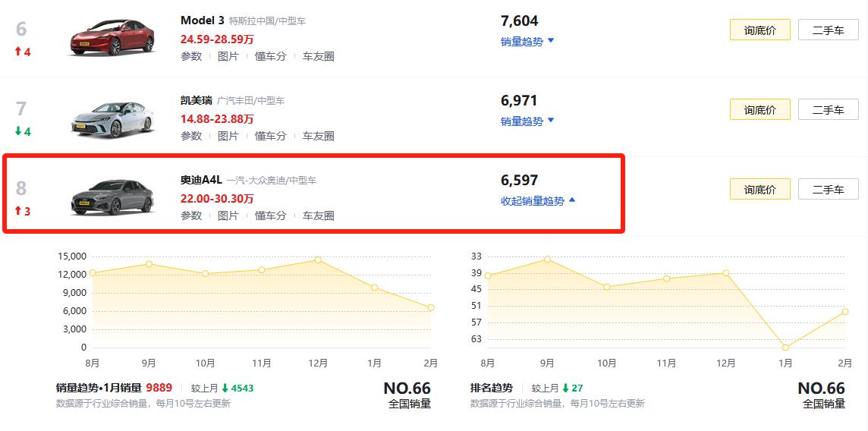
Task: Click 奥迪A4L sales figure 6,597
Action: [x=519, y=181]
